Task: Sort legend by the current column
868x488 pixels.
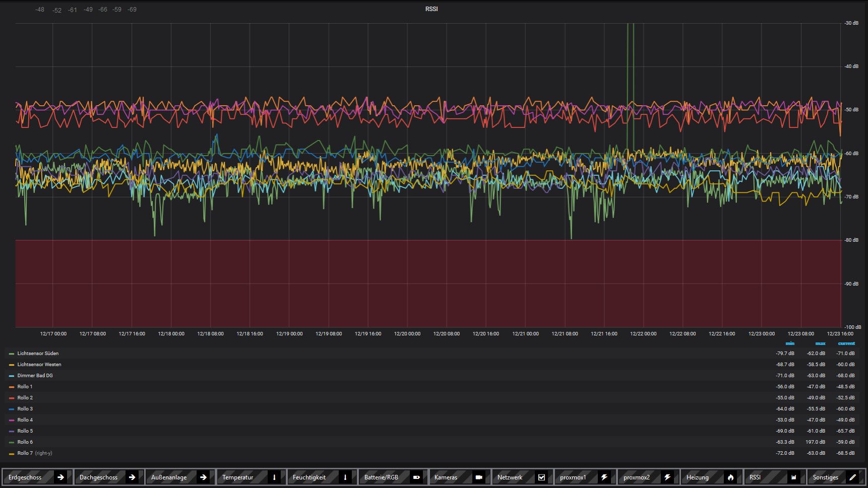Action: pyautogui.click(x=846, y=343)
